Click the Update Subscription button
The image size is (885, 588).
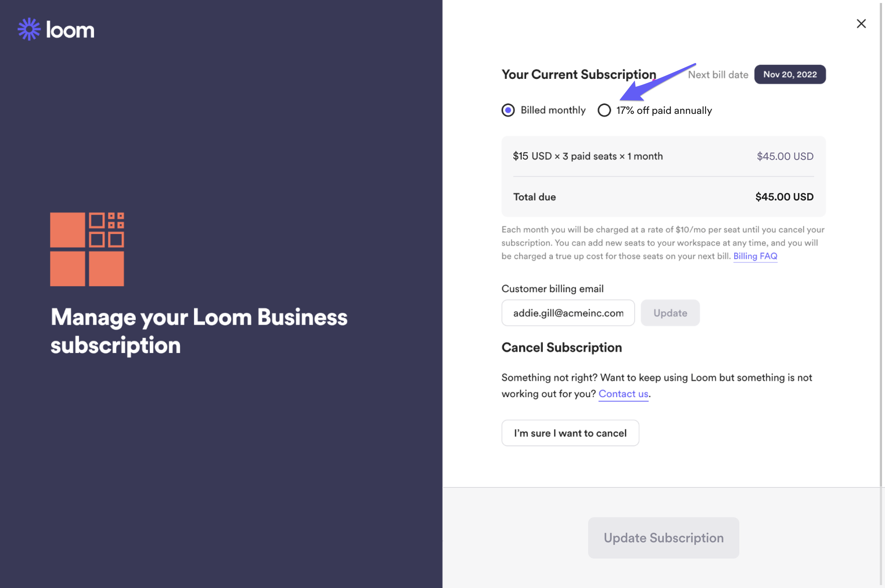663,538
